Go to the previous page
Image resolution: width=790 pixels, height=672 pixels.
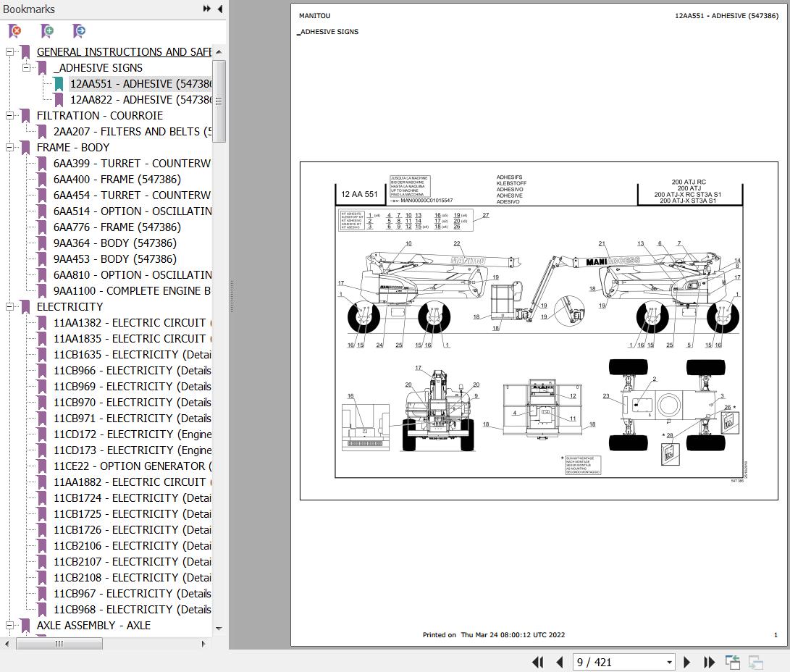coord(559,662)
